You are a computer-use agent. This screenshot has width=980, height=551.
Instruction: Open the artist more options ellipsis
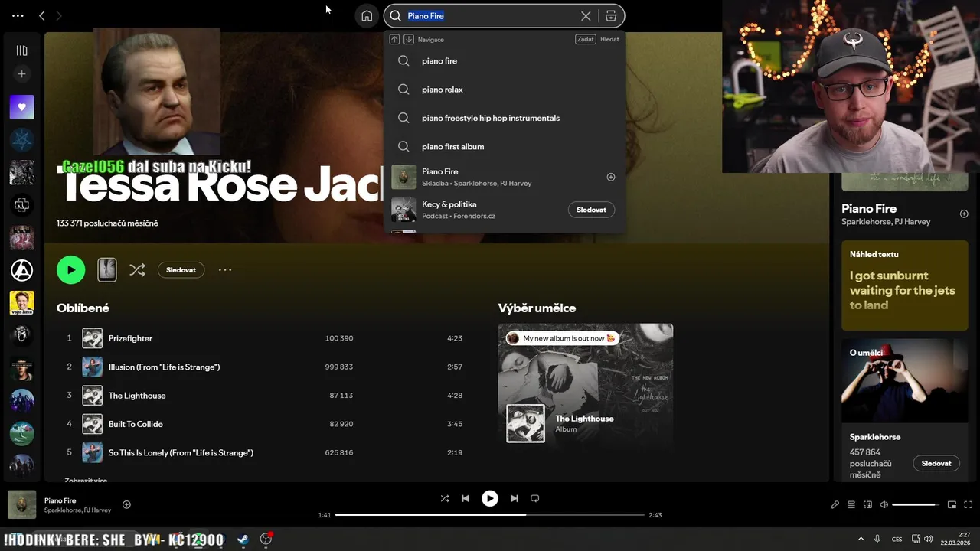(225, 269)
